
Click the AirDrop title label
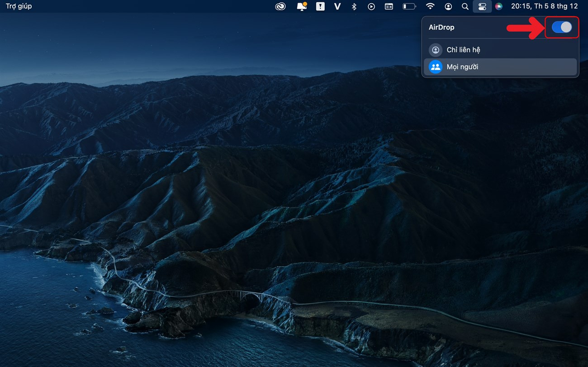441,28
